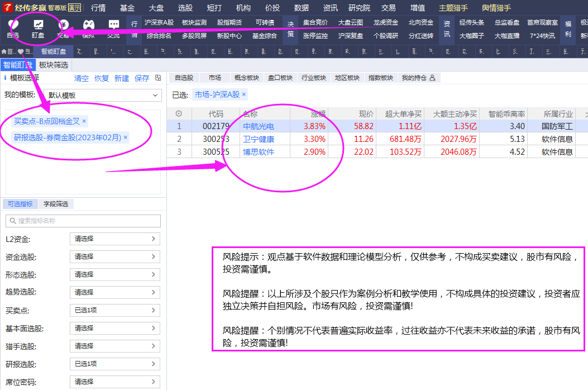Expand the 趋势选股 selector
This screenshot has width=588, height=390.
114,292
